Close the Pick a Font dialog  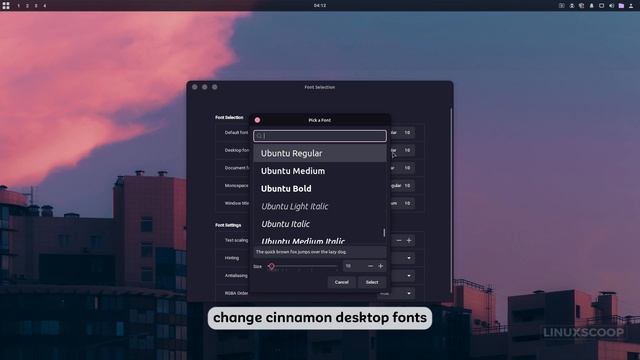257,120
